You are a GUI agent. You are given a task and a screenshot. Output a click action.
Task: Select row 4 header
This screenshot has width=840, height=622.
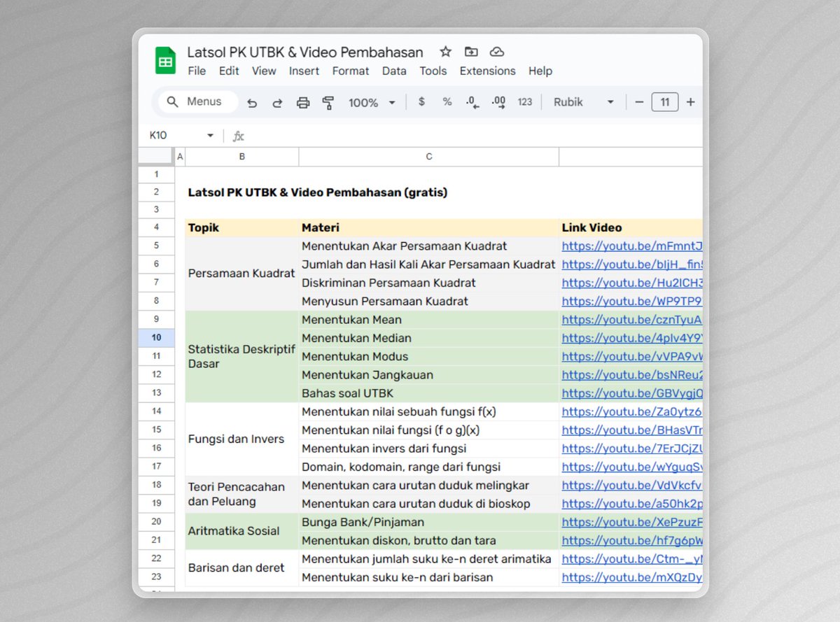coord(156,227)
